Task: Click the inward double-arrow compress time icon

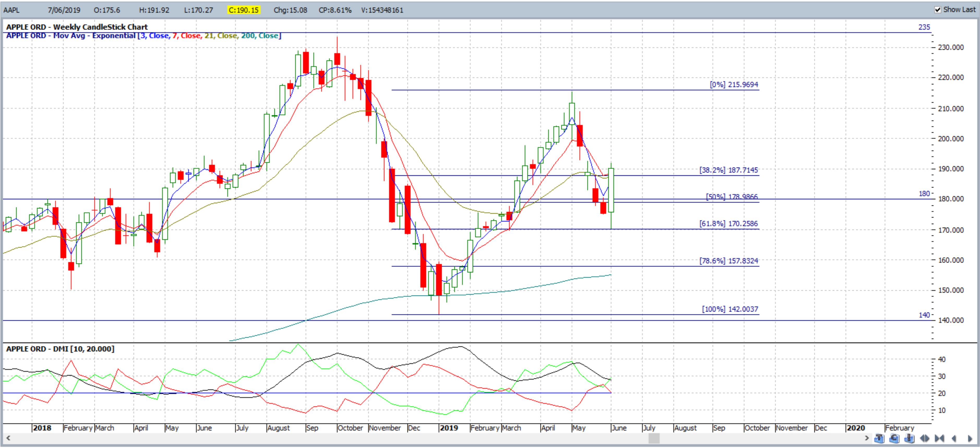Action: click(939, 439)
